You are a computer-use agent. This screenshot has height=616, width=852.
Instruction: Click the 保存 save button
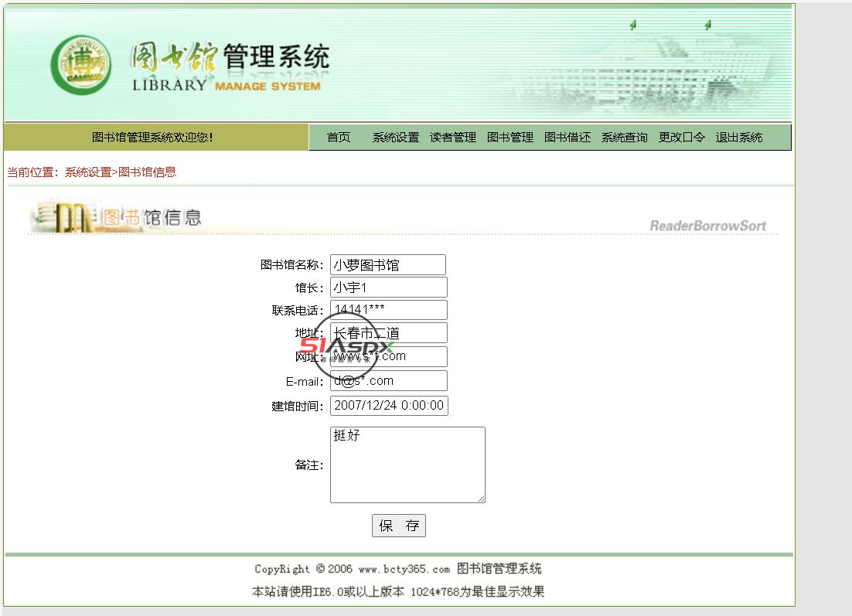click(399, 526)
